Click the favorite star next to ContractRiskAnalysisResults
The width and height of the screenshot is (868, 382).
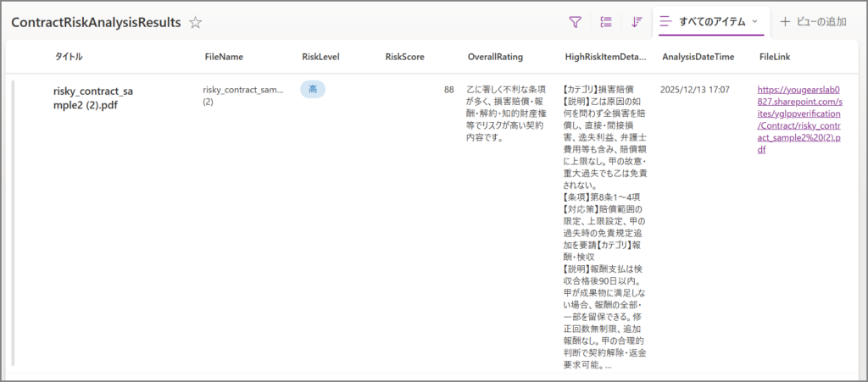tap(196, 23)
